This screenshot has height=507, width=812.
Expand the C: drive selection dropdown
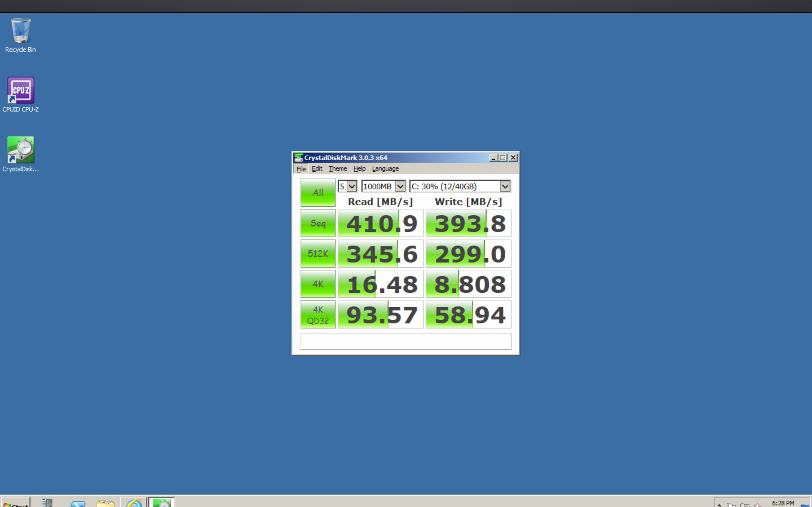click(x=505, y=186)
